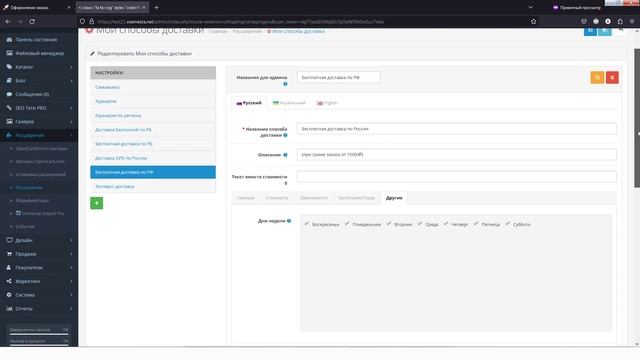Open the dashboard icon in the sidebar
Image resolution: width=640 pixels, height=360 pixels.
click(x=9, y=40)
